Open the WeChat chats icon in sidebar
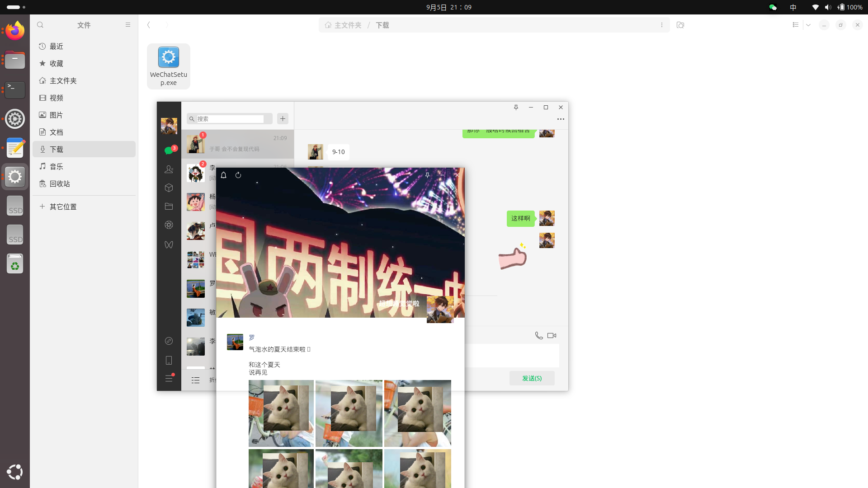The width and height of the screenshot is (868, 488). (x=169, y=150)
